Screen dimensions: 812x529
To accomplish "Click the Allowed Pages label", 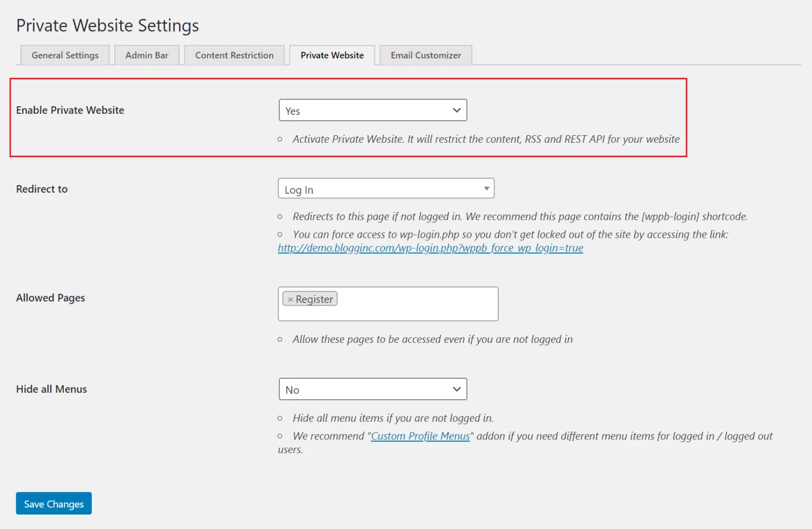I will click(50, 298).
